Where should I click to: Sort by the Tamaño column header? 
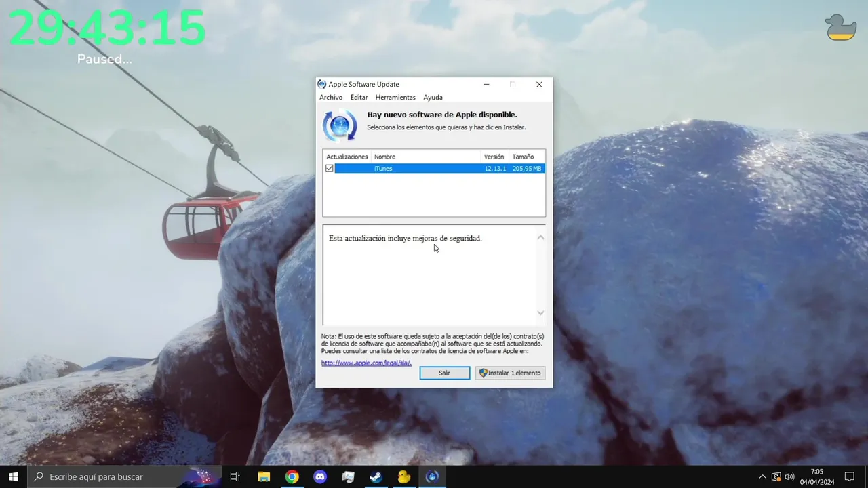(527, 157)
